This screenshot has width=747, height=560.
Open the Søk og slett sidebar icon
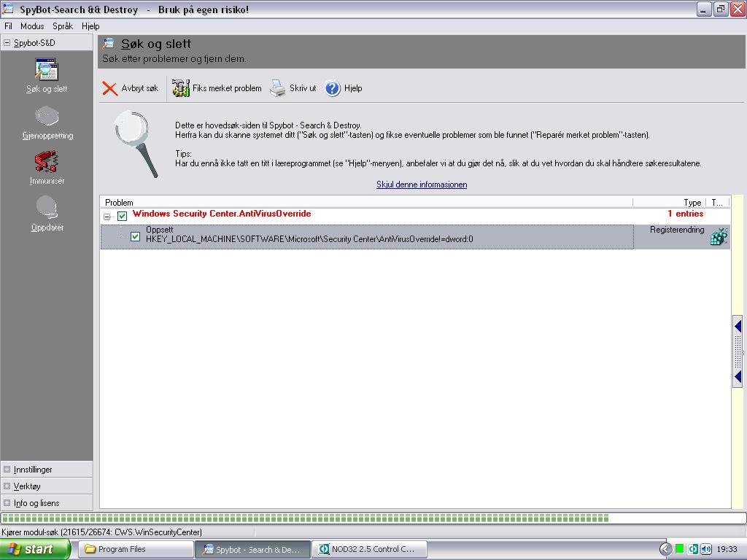pos(47,69)
